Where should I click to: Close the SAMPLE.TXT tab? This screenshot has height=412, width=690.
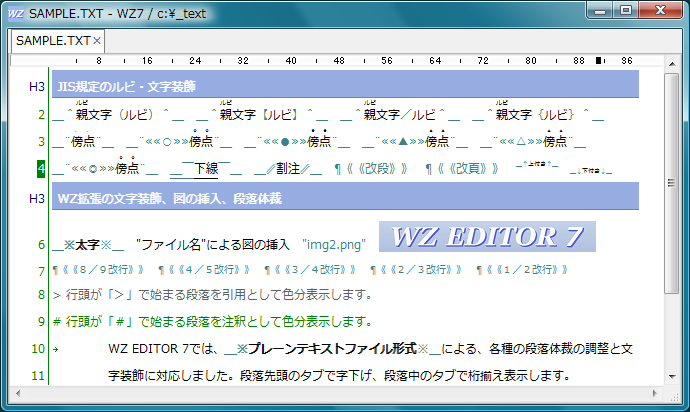[97, 41]
